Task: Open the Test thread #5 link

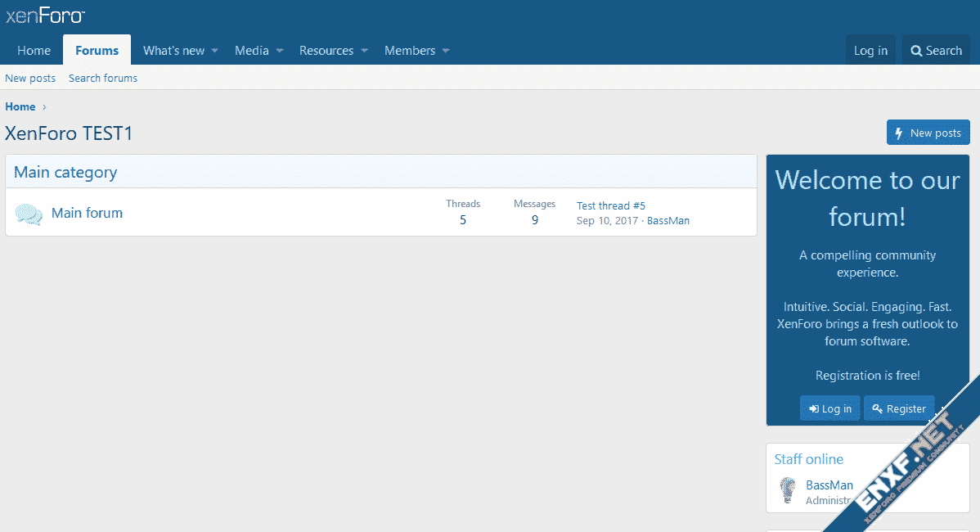Action: coord(610,206)
